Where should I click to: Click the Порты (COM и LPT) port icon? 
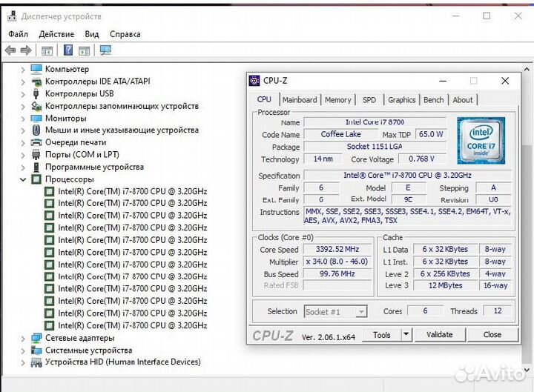[36, 154]
